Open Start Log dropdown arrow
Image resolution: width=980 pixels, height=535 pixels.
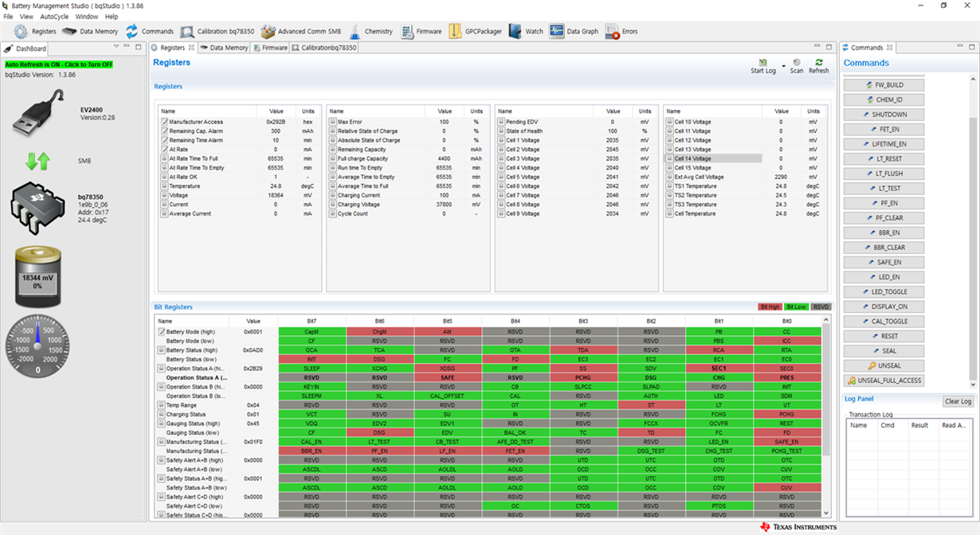tap(783, 66)
